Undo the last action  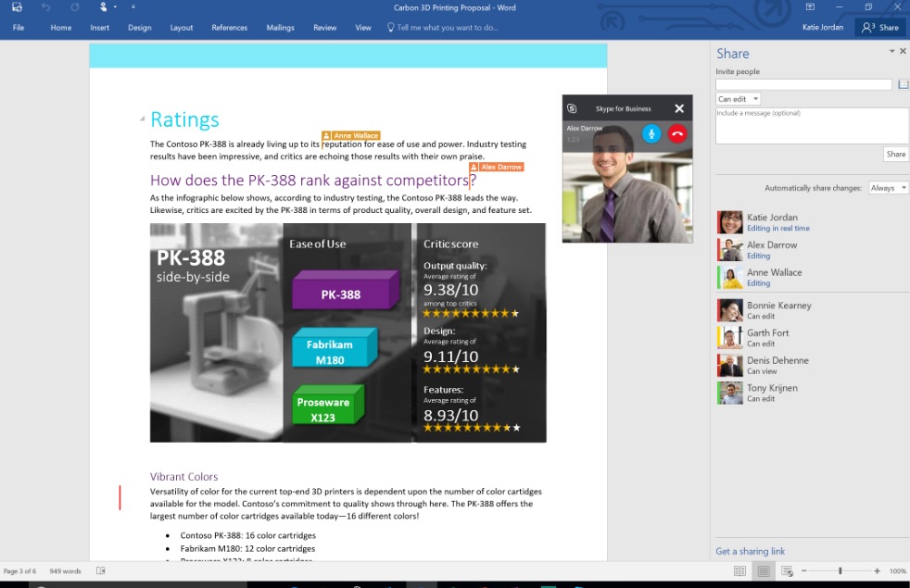click(x=45, y=7)
